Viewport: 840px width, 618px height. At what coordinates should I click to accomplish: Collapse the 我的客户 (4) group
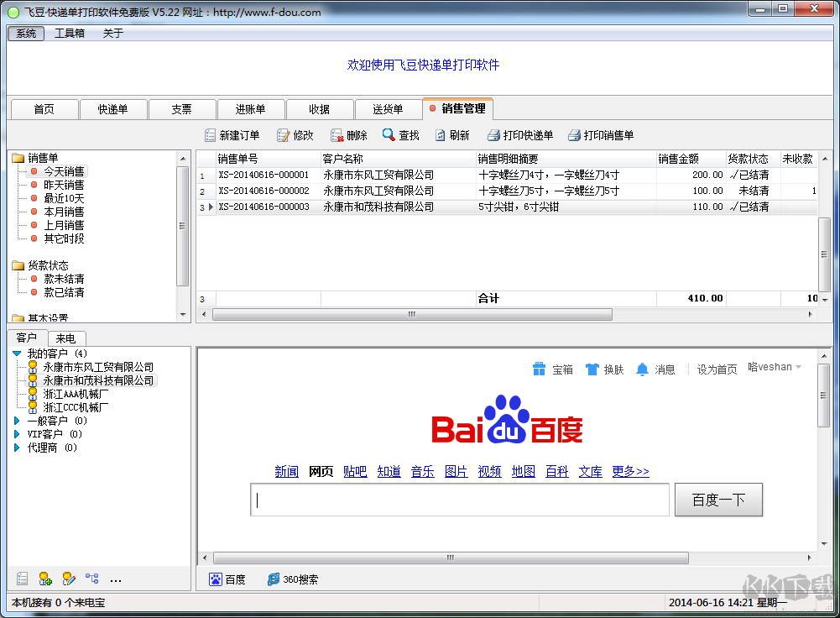17,354
